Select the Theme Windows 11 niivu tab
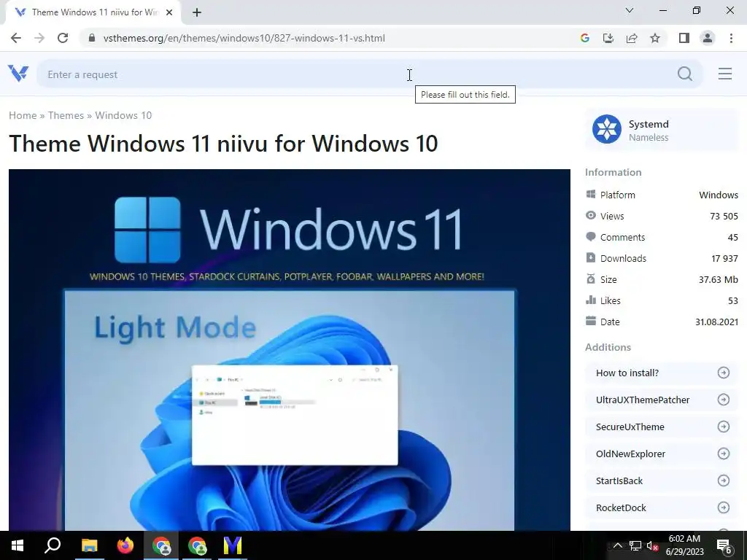This screenshot has height=560, width=747. click(93, 12)
